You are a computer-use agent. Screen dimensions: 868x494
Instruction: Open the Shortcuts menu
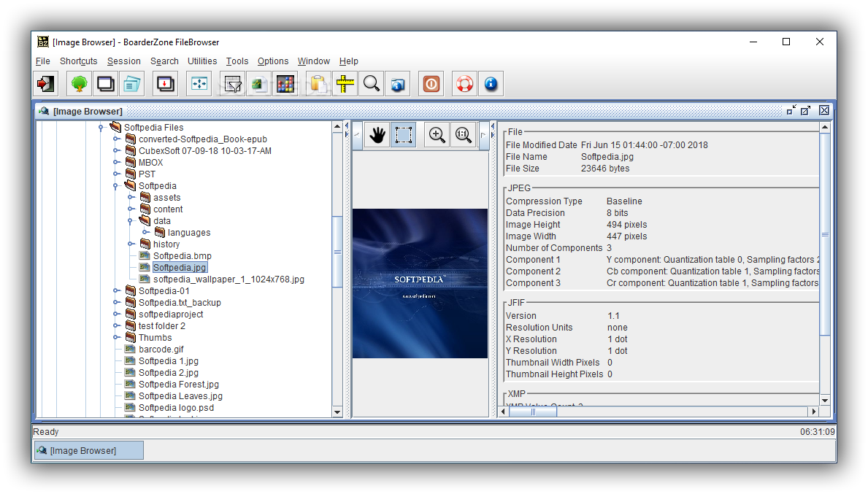point(79,61)
